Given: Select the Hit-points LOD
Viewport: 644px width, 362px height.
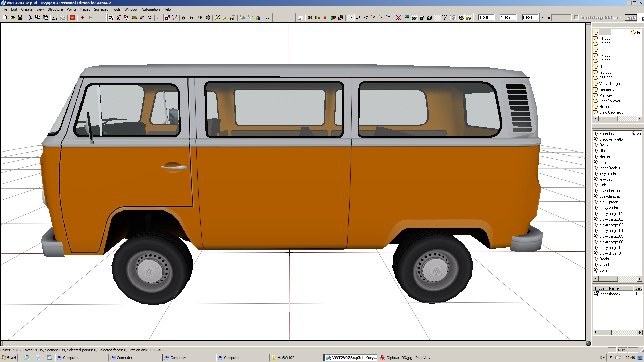Looking at the screenshot, I should tap(607, 107).
